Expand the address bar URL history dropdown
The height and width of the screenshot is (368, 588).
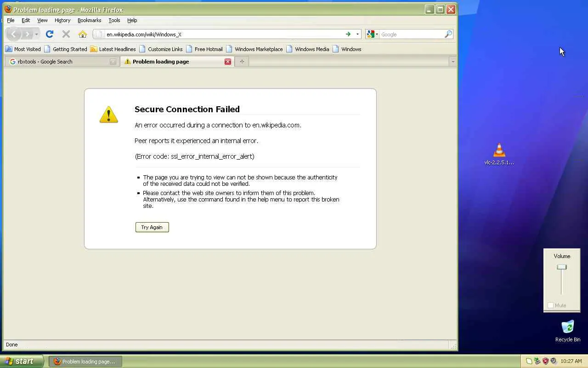pos(357,34)
